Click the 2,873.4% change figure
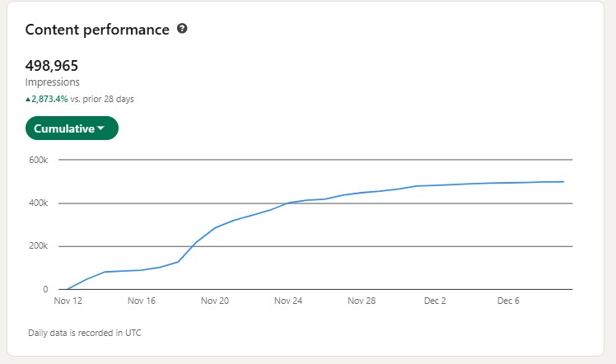The height and width of the screenshot is (364, 616). click(x=49, y=99)
